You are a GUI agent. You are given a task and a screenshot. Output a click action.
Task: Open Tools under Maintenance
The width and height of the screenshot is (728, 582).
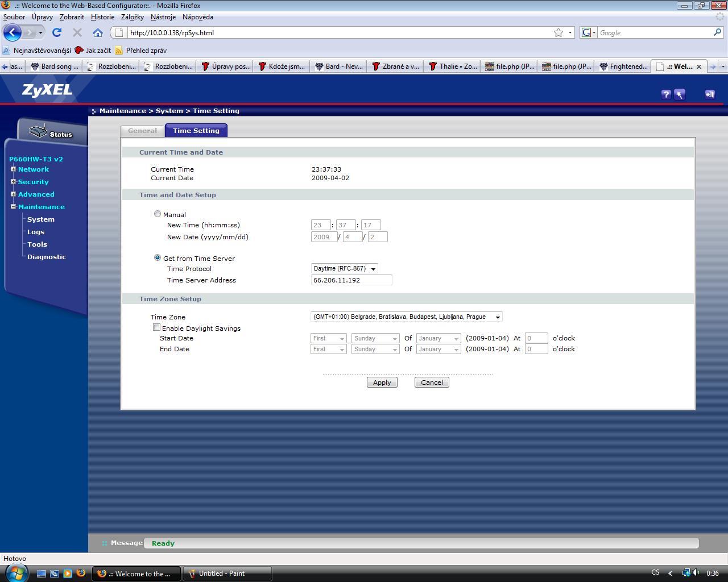(38, 244)
